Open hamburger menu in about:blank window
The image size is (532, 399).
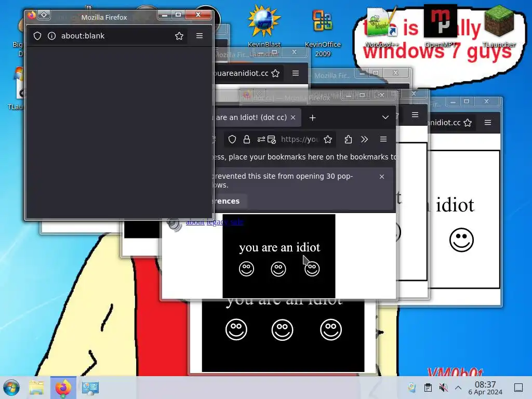[199, 36]
